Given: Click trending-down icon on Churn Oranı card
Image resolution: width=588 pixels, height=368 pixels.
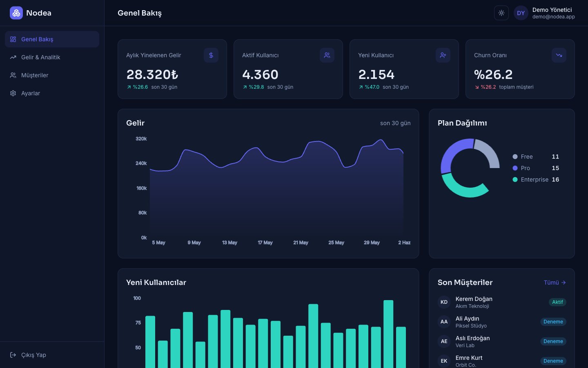Looking at the screenshot, I should pos(559,55).
